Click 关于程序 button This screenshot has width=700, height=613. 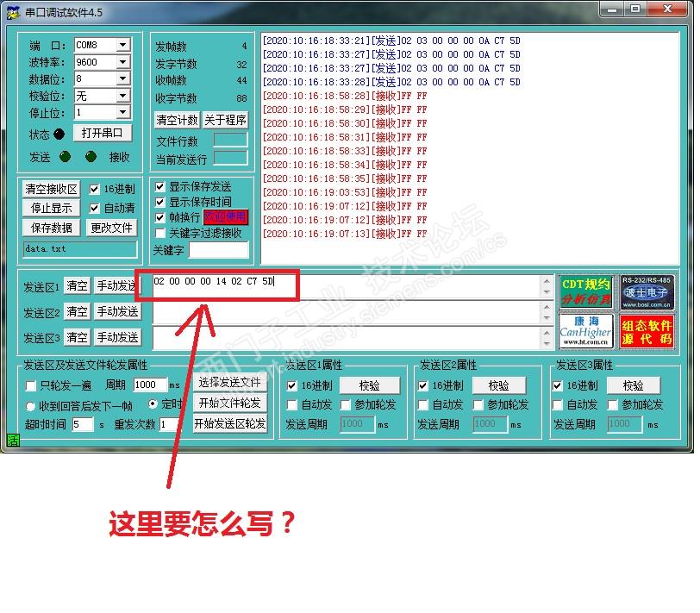point(225,120)
